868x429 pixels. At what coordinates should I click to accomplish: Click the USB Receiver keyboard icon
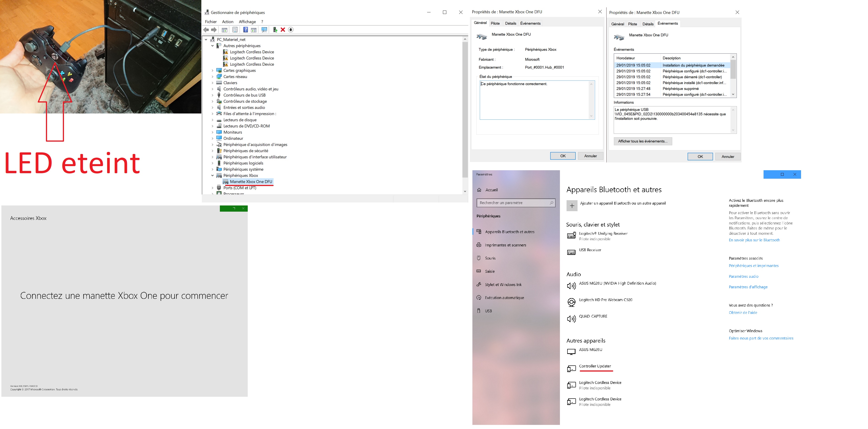coord(572,252)
